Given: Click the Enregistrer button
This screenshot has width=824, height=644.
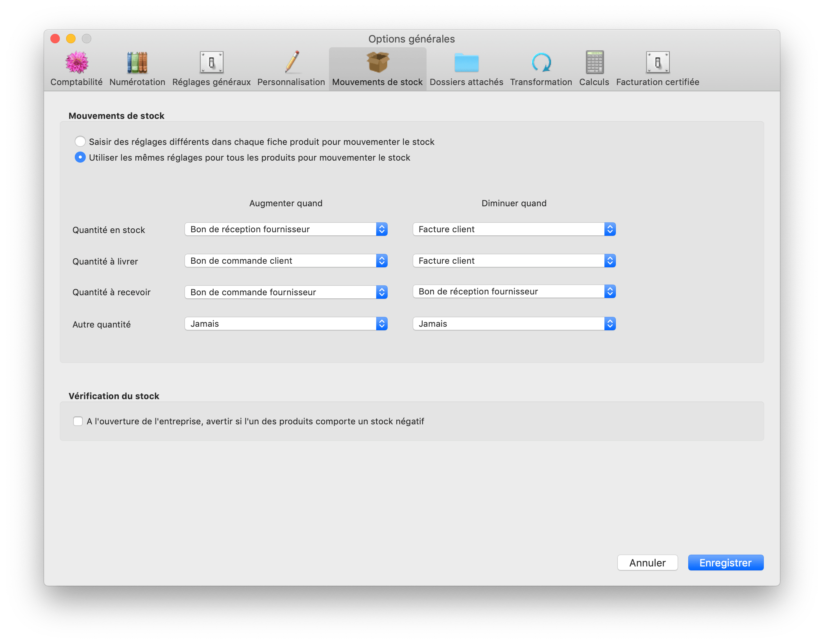Looking at the screenshot, I should click(726, 563).
